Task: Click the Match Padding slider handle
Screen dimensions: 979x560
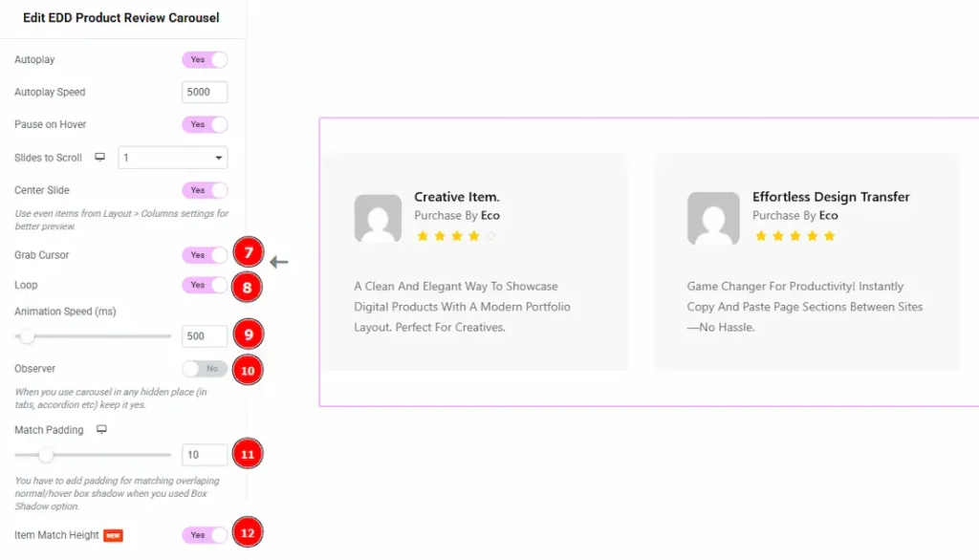Action: [46, 455]
